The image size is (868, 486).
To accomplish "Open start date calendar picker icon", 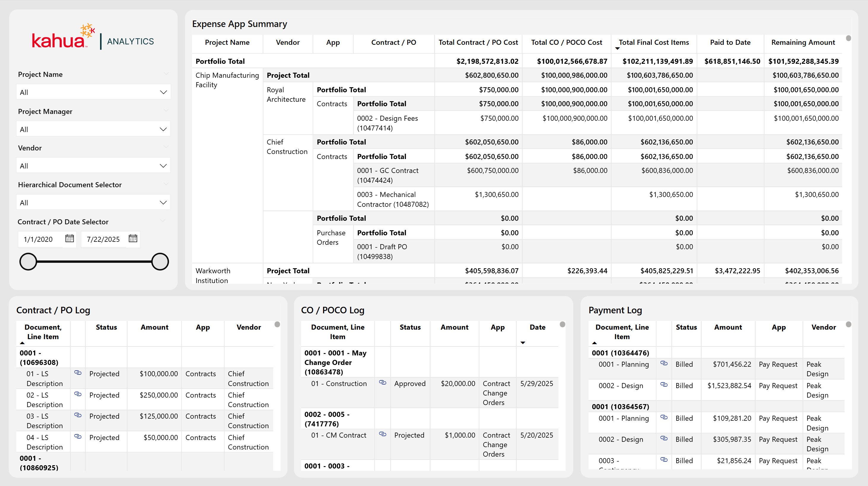I will pos(69,239).
